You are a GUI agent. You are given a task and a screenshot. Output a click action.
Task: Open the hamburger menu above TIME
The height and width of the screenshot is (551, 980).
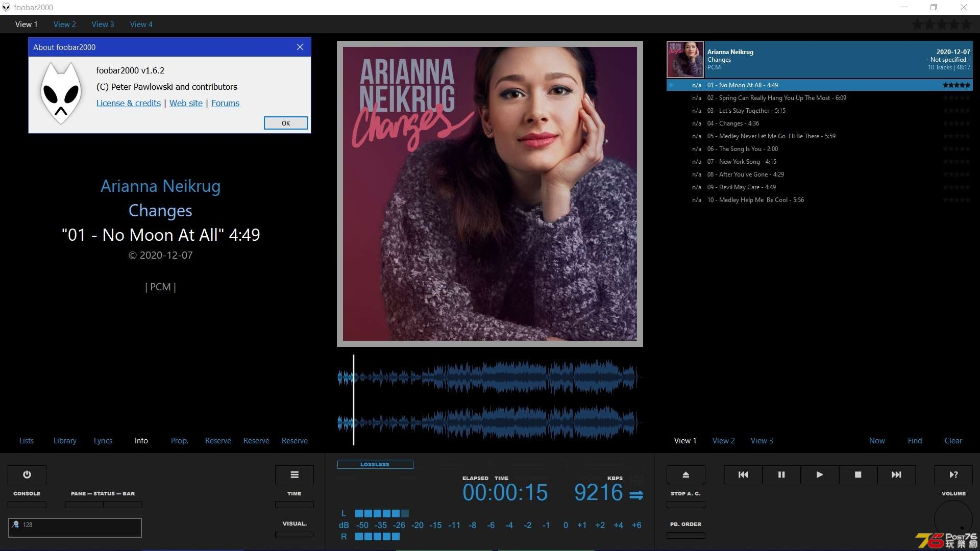click(295, 474)
